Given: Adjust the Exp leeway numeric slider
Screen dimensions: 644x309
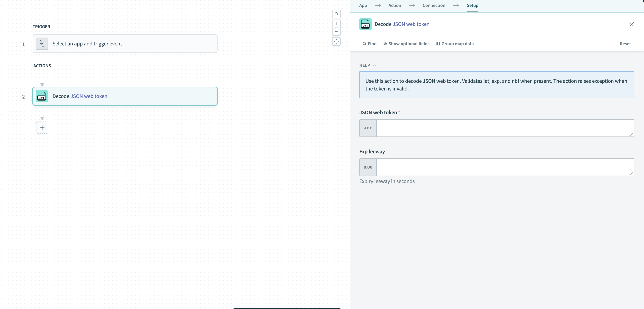Looking at the screenshot, I should (368, 167).
